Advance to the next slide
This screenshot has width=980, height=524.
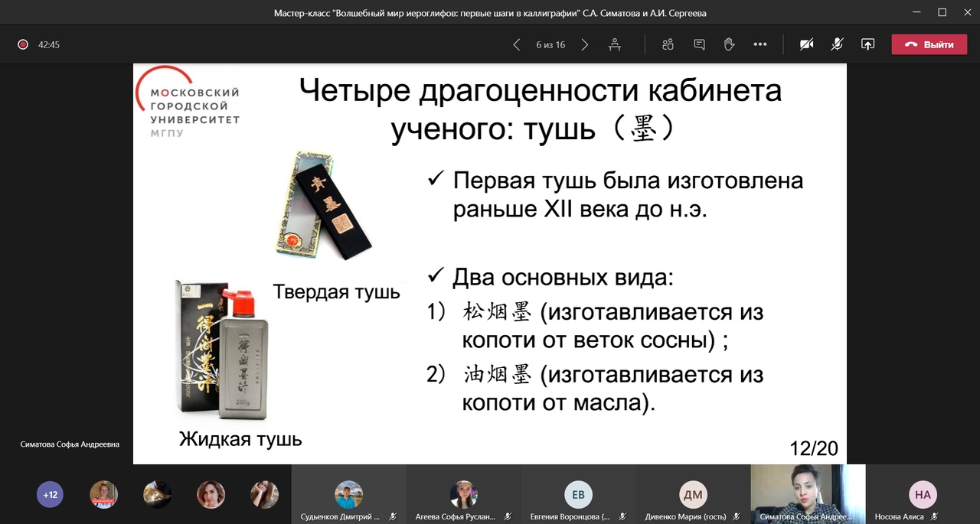(x=584, y=44)
